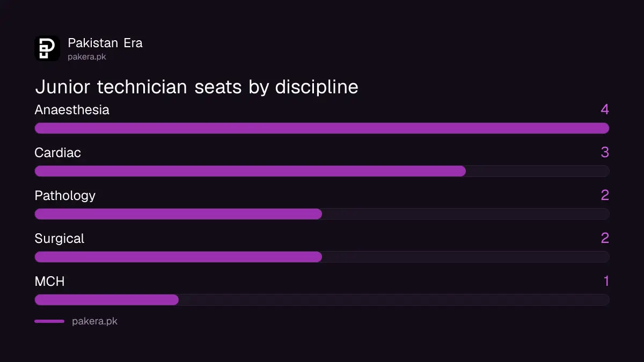This screenshot has width=644, height=362.
Task: Click the MCH label
Action: coord(50,281)
